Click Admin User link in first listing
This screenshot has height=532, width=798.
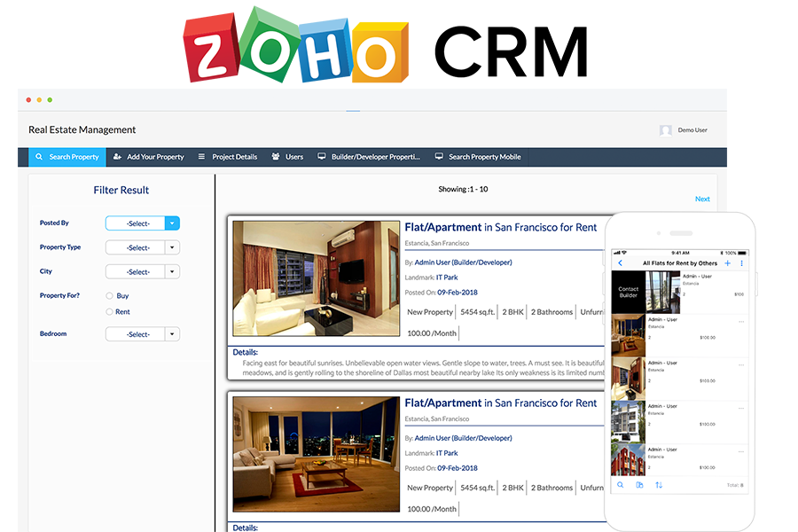coord(463,262)
